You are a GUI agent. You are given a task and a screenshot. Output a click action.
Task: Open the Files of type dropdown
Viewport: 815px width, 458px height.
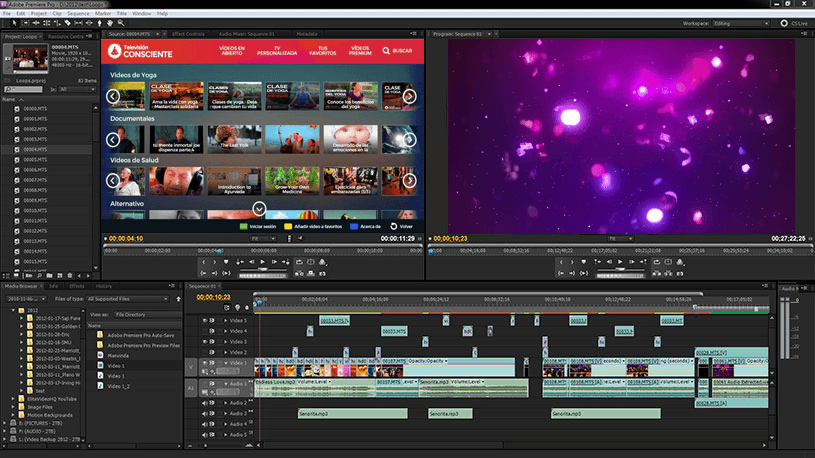pos(127,298)
